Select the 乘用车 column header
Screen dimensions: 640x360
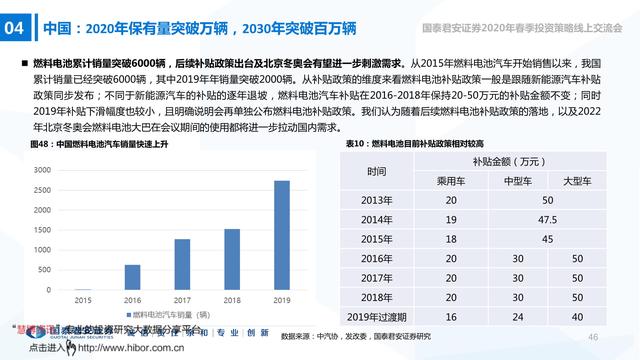click(451, 181)
